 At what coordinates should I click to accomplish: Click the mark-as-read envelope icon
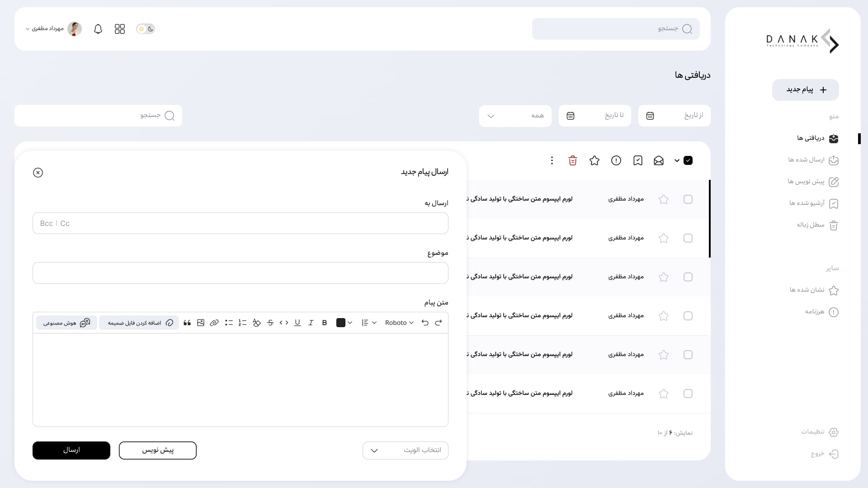tap(659, 160)
